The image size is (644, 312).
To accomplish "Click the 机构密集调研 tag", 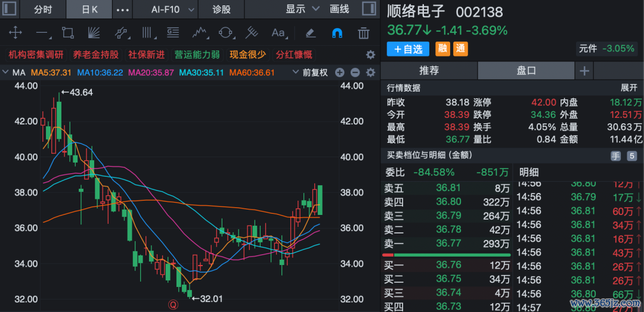I will pos(36,55).
